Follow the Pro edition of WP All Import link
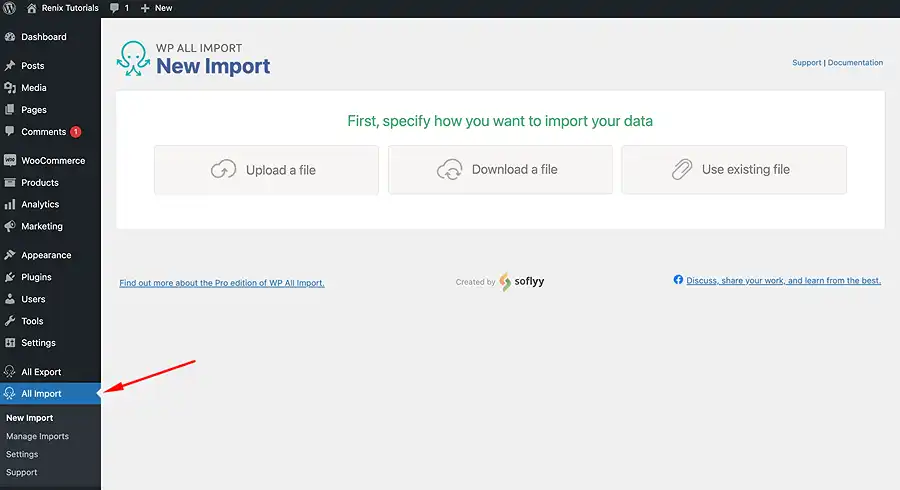The height and width of the screenshot is (490, 900). point(222,283)
